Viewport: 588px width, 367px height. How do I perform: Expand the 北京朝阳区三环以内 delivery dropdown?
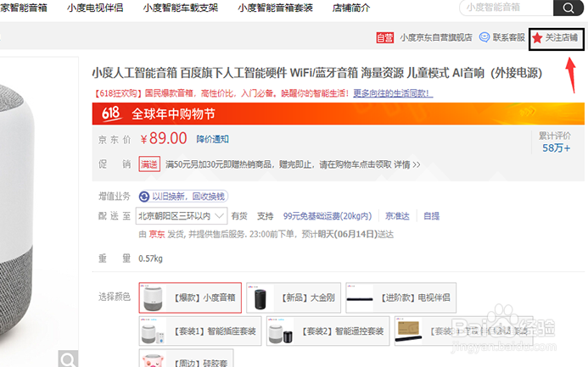click(182, 215)
